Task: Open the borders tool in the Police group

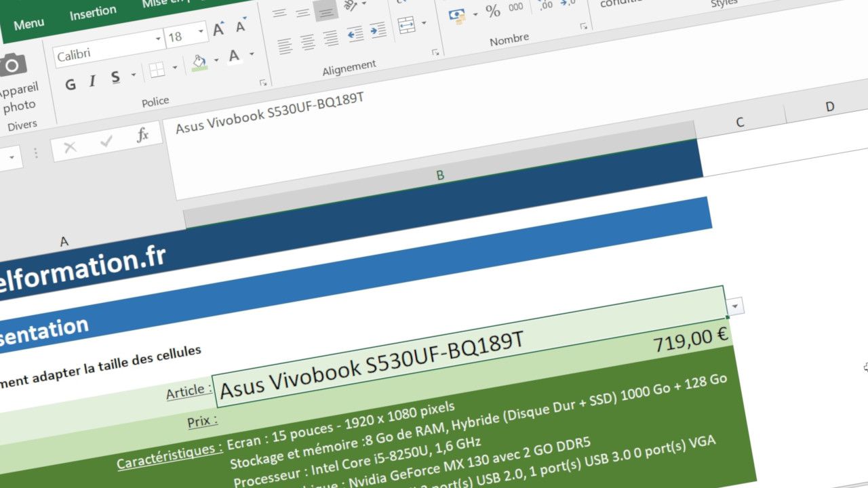Action: coord(157,70)
